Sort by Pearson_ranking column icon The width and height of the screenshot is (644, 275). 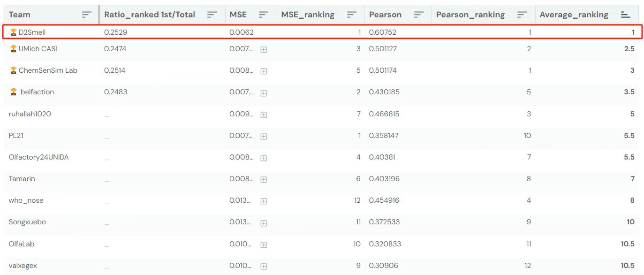[x=522, y=15]
